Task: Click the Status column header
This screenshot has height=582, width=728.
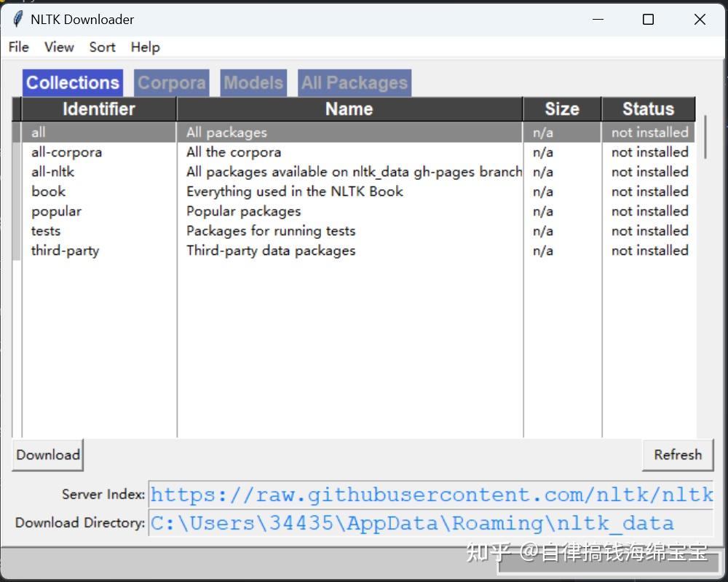Action: [648, 109]
